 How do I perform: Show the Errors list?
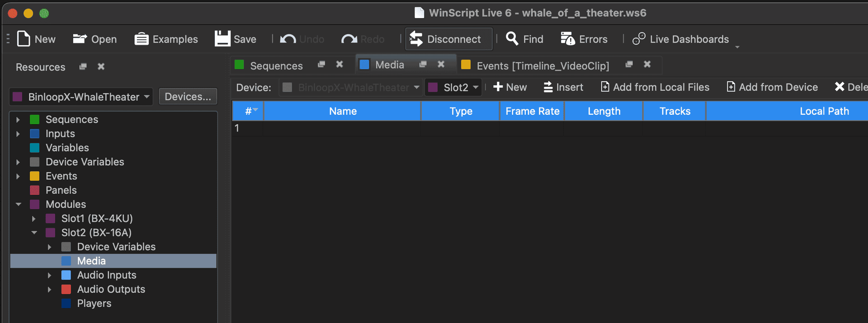(584, 39)
